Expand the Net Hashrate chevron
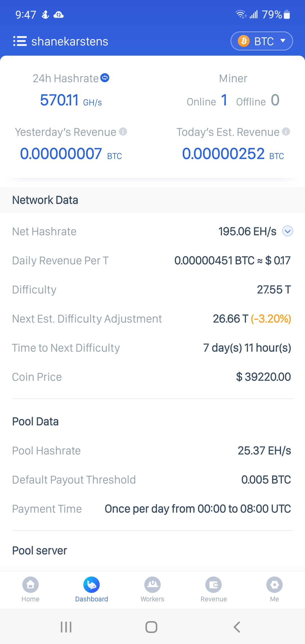305x644 pixels. [287, 231]
